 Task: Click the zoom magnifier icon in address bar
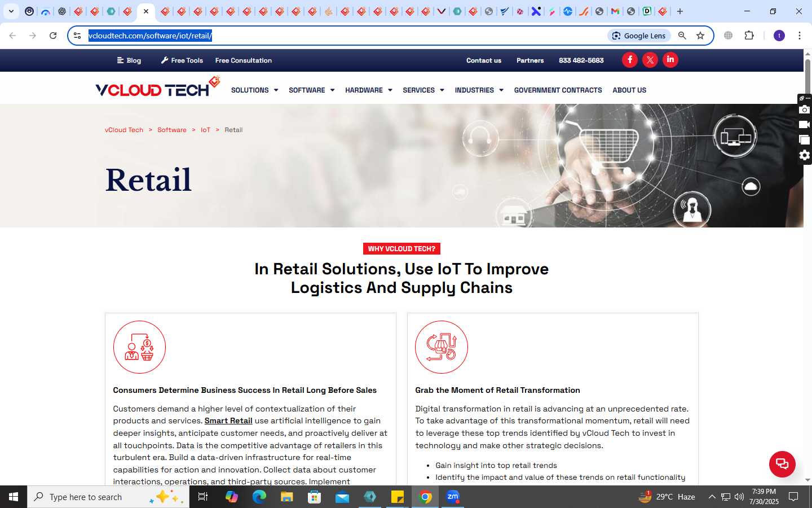[682, 36]
